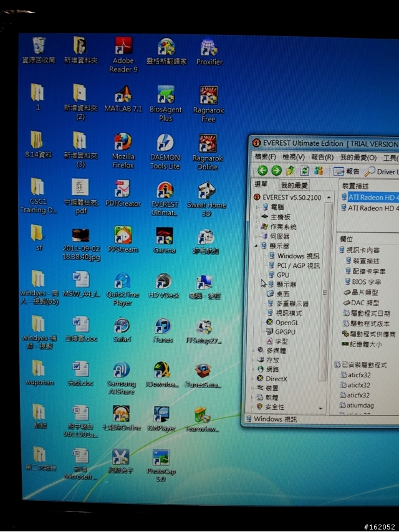Screen dimensions: 399x532
Task: Expand the 伺服器 tree node
Action: click(x=256, y=236)
